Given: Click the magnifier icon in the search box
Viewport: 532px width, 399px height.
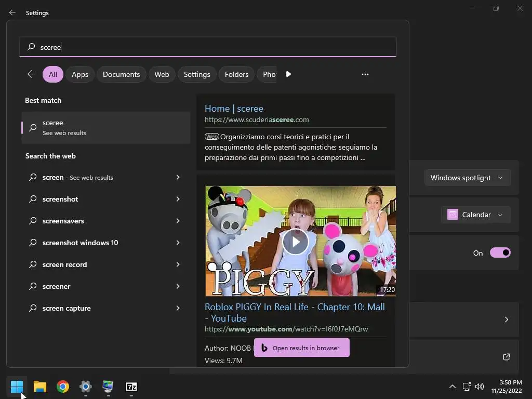Looking at the screenshot, I should pyautogui.click(x=31, y=46).
